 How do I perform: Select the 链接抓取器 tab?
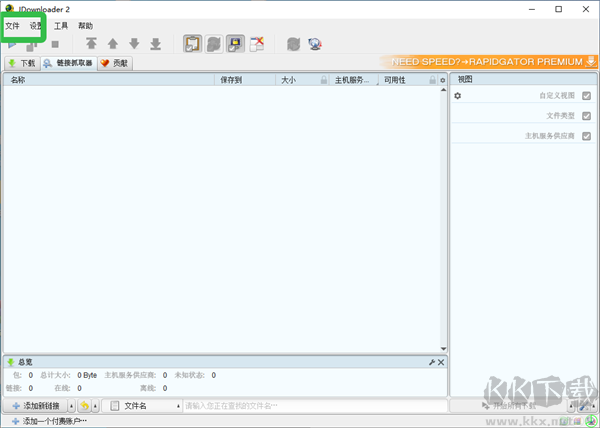(x=69, y=63)
